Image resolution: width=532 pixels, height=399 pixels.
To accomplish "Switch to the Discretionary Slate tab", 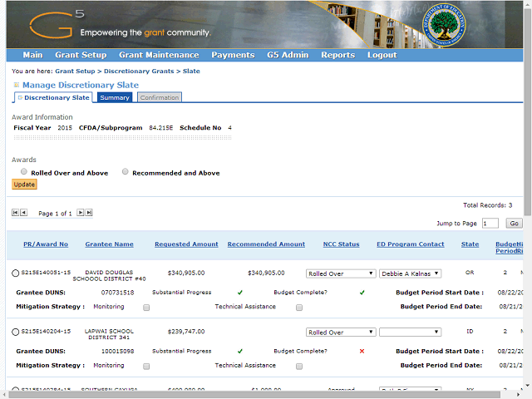I will coord(53,98).
